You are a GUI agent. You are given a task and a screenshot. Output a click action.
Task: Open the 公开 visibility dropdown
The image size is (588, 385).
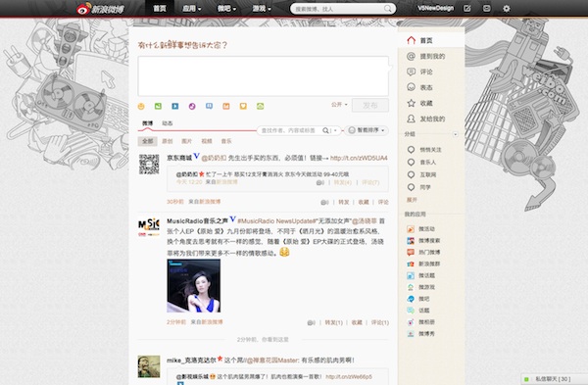coord(339,105)
